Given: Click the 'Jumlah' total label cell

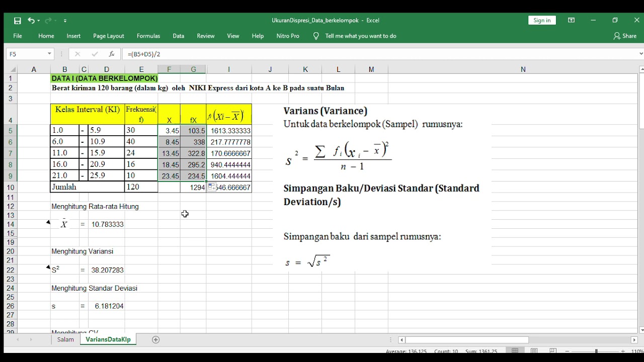Looking at the screenshot, I should pos(88,187).
